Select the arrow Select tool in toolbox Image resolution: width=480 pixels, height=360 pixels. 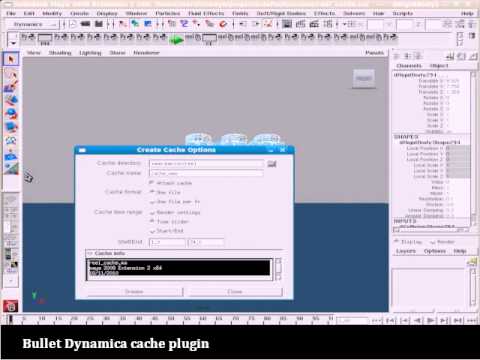pos(11,59)
